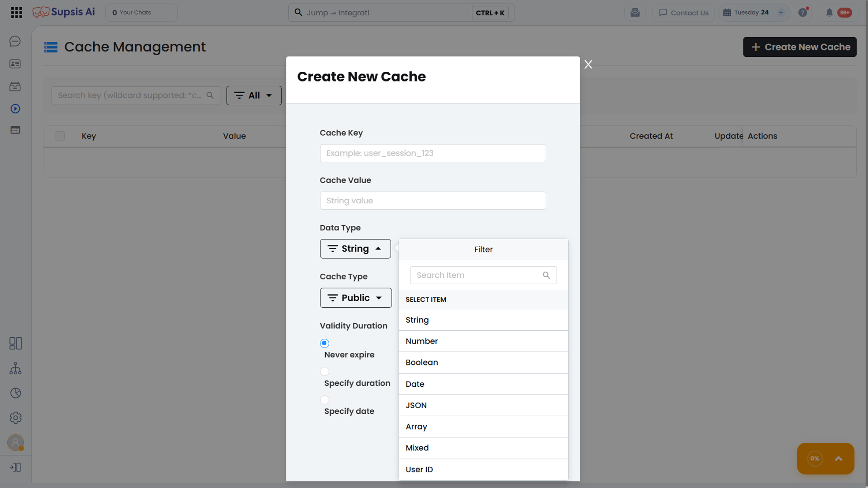Expand the orange progress widget chevron

838,459
